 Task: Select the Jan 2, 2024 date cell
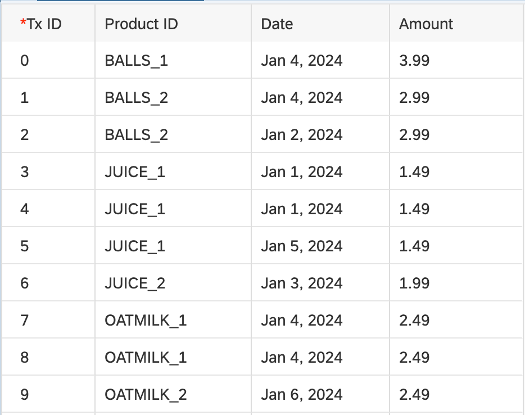click(320, 135)
